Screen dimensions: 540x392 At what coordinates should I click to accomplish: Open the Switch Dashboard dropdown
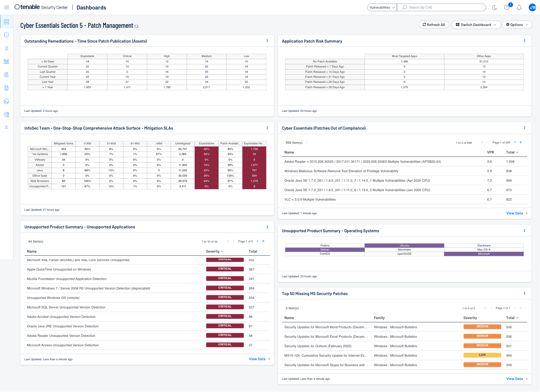click(x=476, y=25)
